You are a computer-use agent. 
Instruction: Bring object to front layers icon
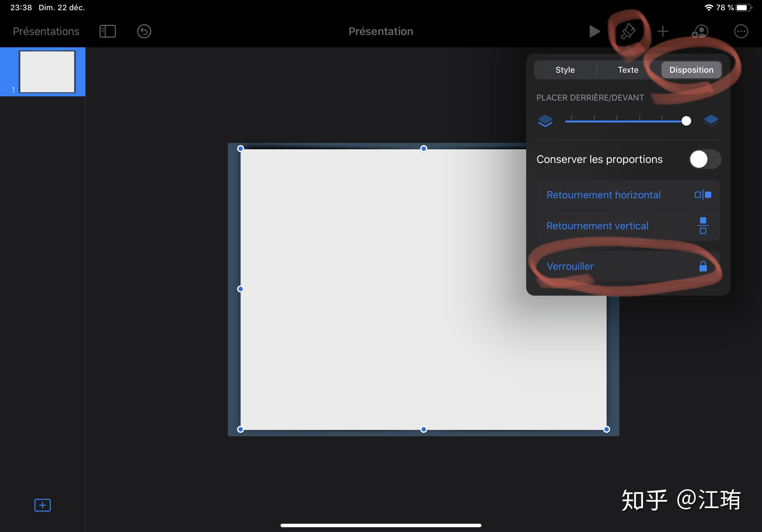coord(711,121)
